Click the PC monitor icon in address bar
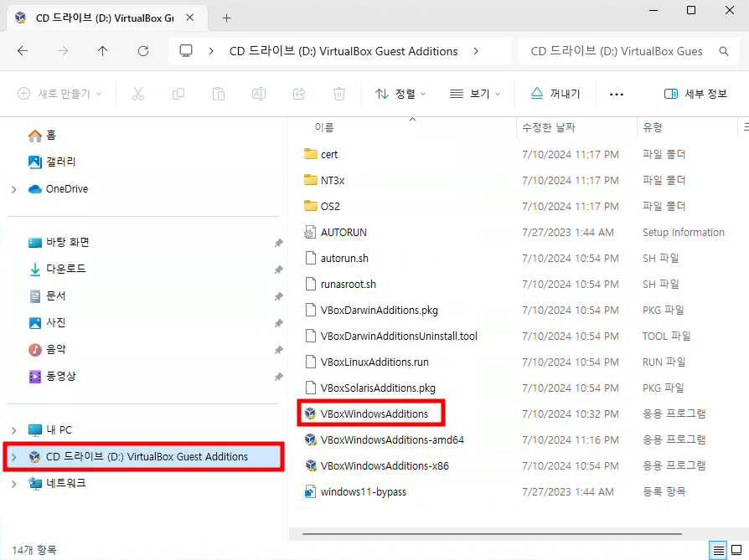749x560 pixels. coord(186,51)
